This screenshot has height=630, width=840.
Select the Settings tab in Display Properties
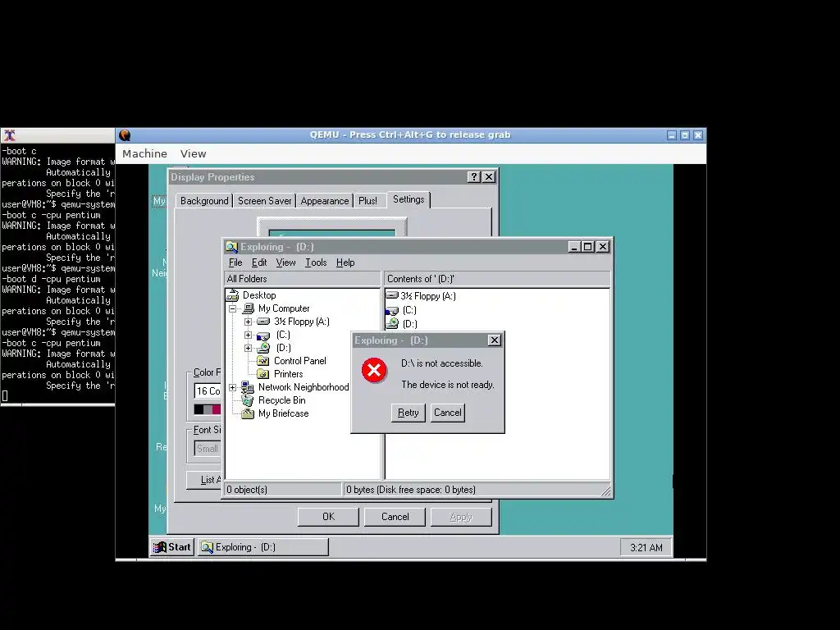point(409,199)
